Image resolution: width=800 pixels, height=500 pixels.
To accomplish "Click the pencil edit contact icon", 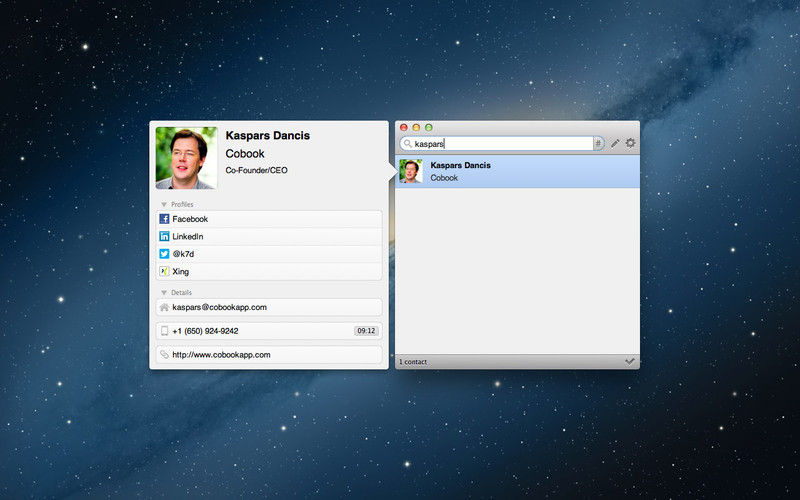I will click(615, 143).
